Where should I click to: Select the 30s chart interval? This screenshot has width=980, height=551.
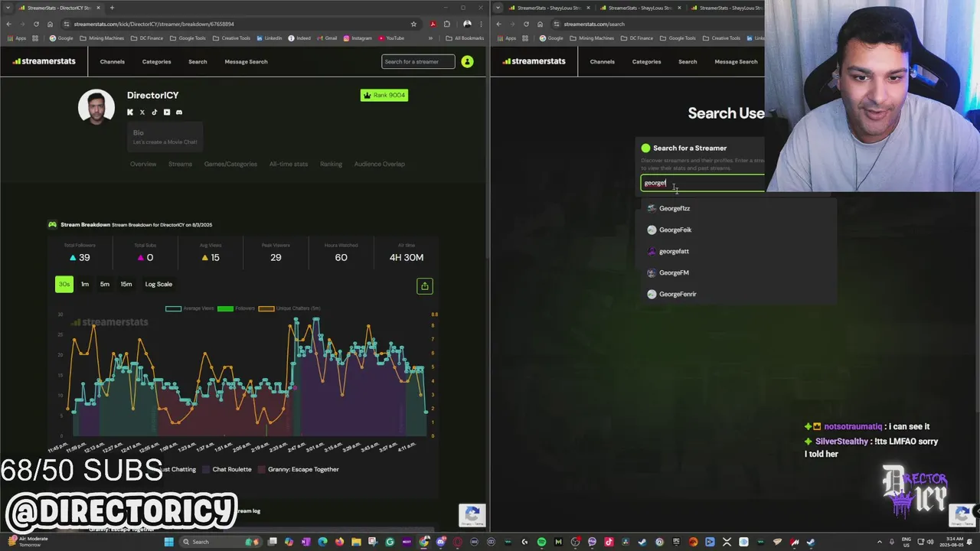(x=64, y=284)
